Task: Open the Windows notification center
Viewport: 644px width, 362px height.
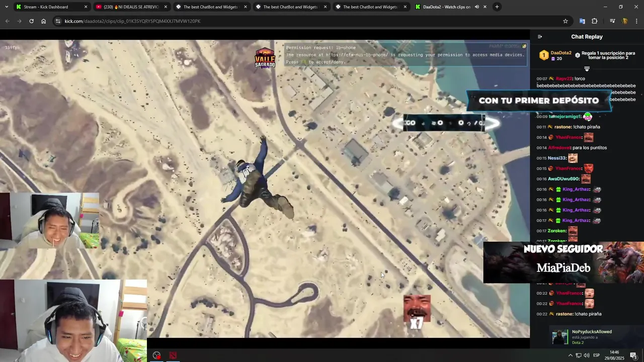Action: [x=633, y=355]
